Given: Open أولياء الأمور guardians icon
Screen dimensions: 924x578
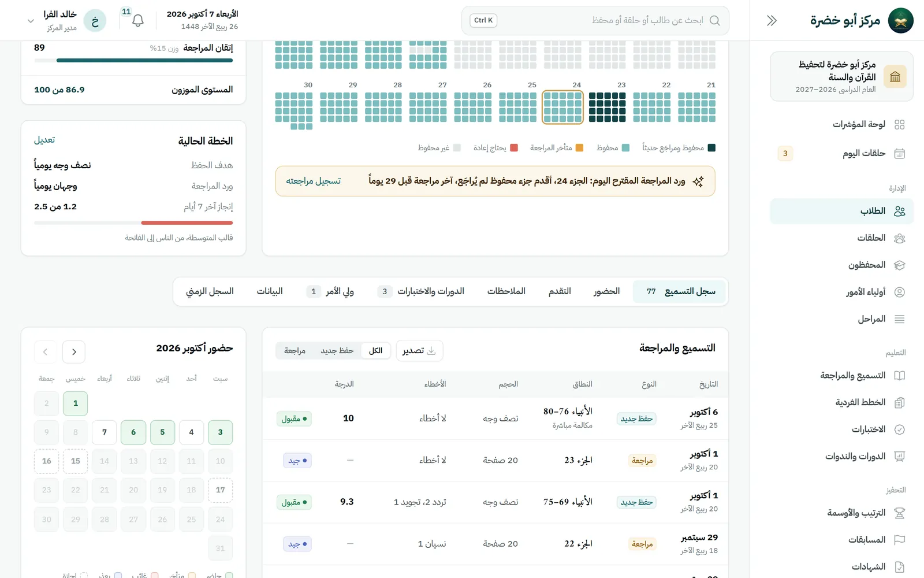Looking at the screenshot, I should 899,292.
